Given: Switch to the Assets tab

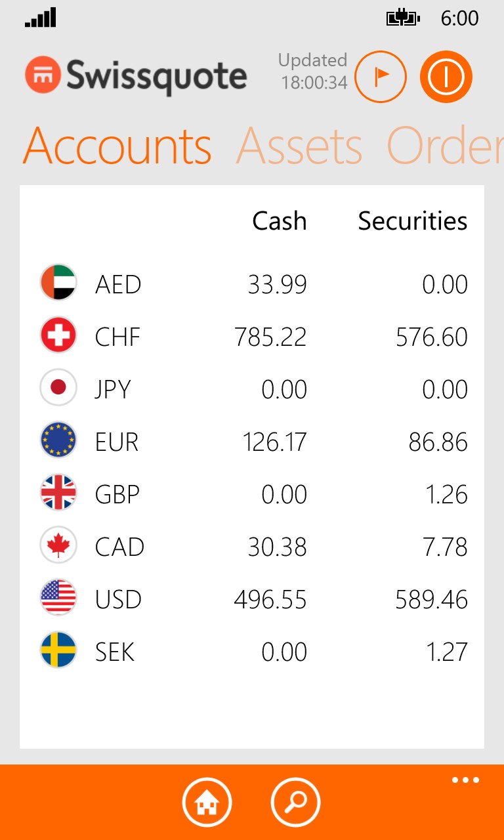Looking at the screenshot, I should pyautogui.click(x=299, y=146).
